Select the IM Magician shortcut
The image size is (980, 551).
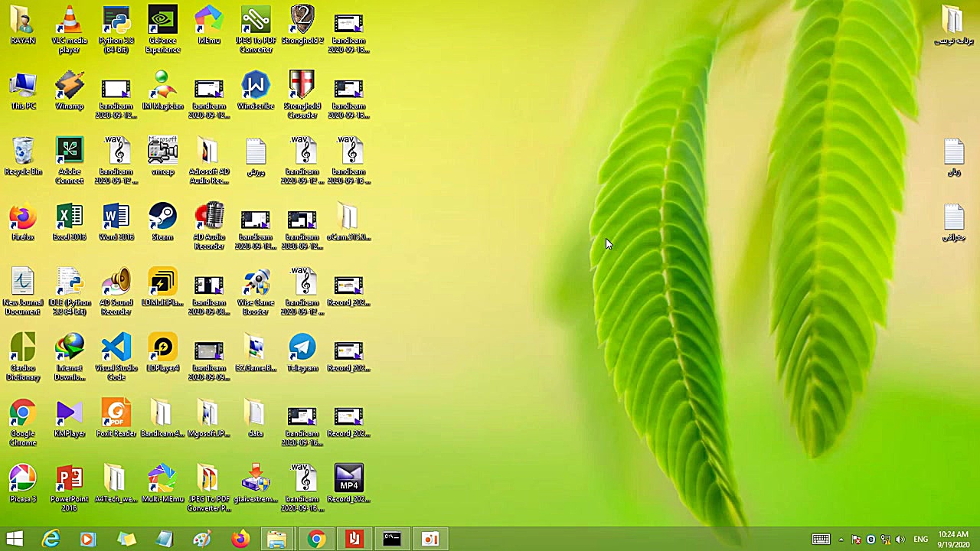(163, 92)
